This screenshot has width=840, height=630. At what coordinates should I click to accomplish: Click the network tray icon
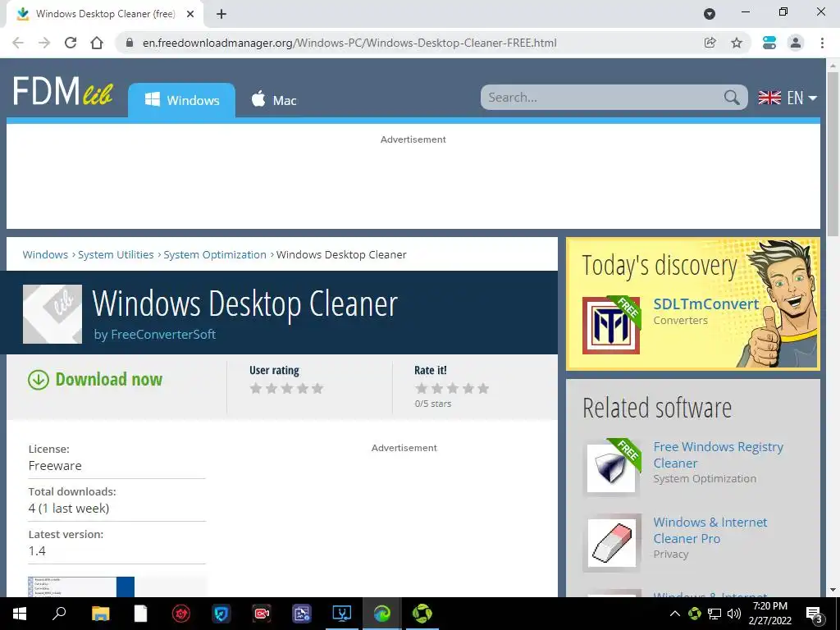click(714, 614)
